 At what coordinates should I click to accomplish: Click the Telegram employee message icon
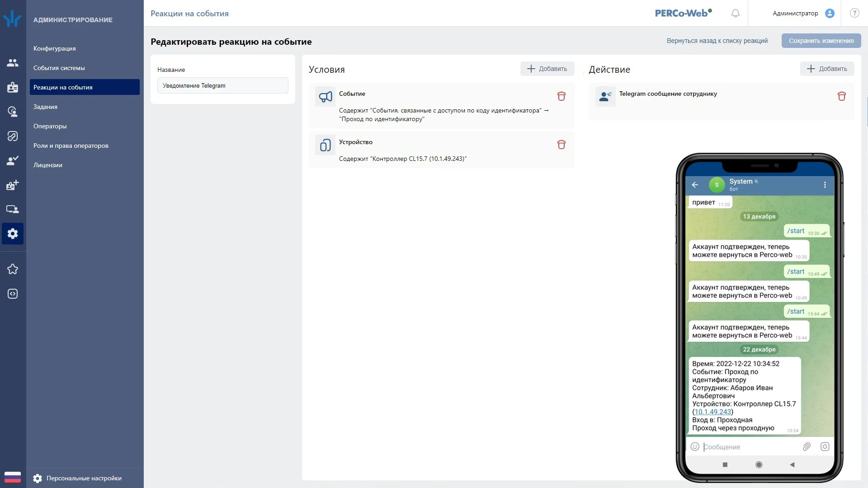(x=605, y=97)
